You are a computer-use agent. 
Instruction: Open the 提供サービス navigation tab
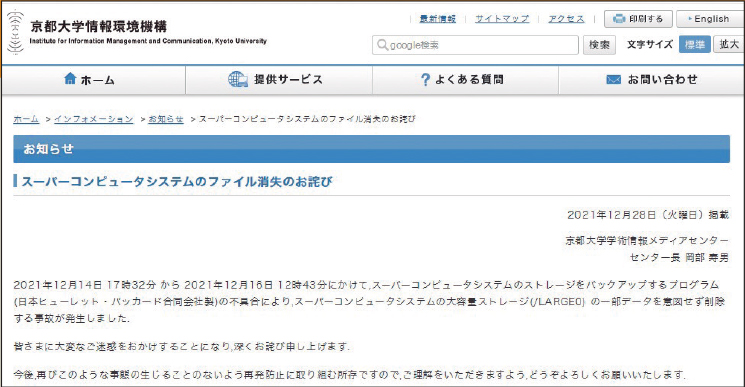279,79
